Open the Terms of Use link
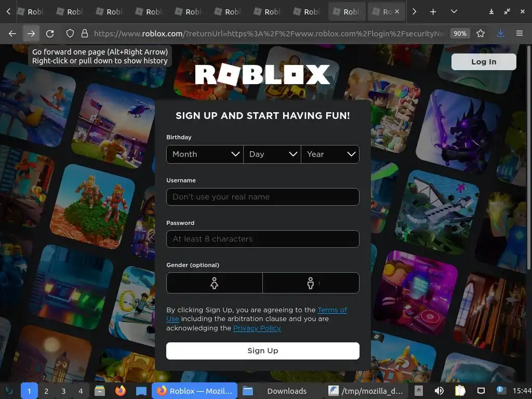The image size is (532, 399). pyautogui.click(x=332, y=310)
